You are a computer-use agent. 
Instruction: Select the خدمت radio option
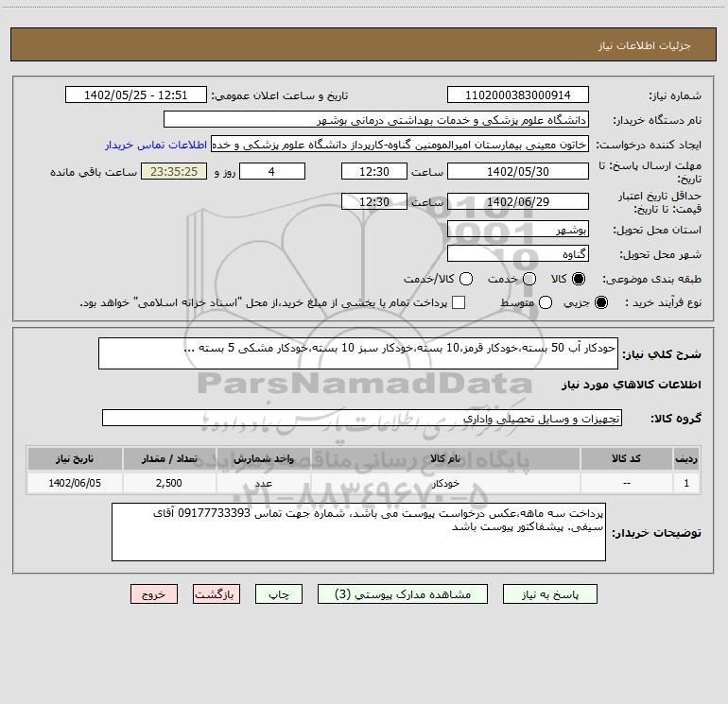click(x=529, y=280)
